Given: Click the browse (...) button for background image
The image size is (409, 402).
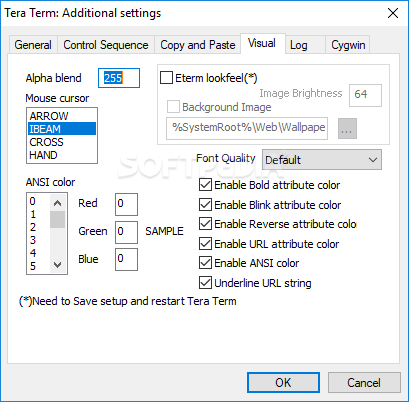Looking at the screenshot, I should 347,128.
